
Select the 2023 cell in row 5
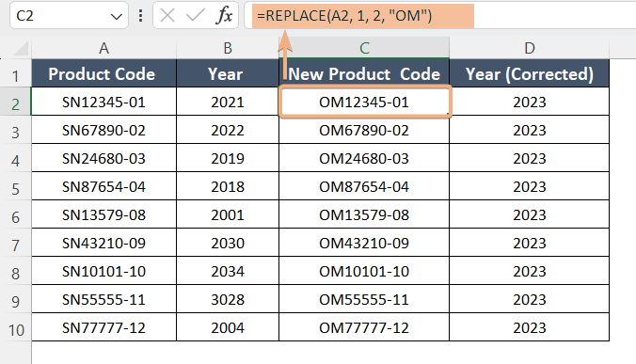click(530, 186)
